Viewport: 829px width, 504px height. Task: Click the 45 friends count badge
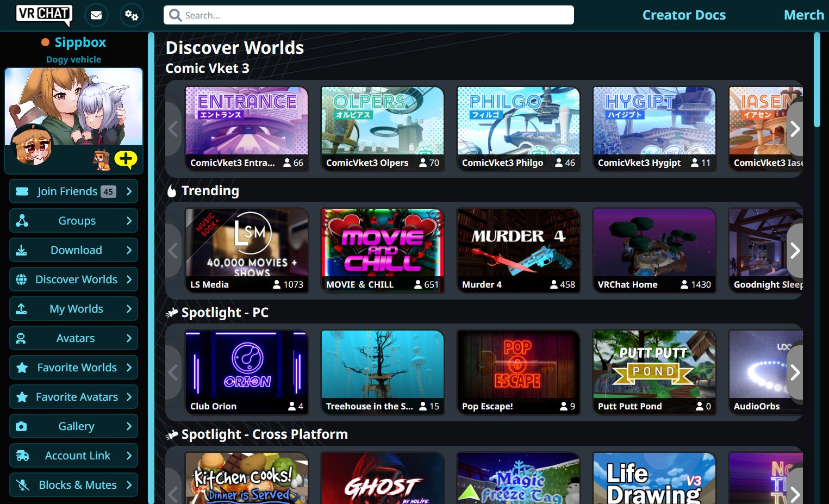pyautogui.click(x=109, y=191)
